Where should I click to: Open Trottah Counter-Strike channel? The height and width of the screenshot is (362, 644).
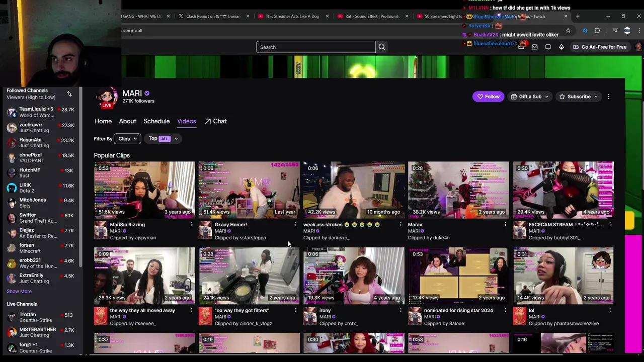point(40,317)
